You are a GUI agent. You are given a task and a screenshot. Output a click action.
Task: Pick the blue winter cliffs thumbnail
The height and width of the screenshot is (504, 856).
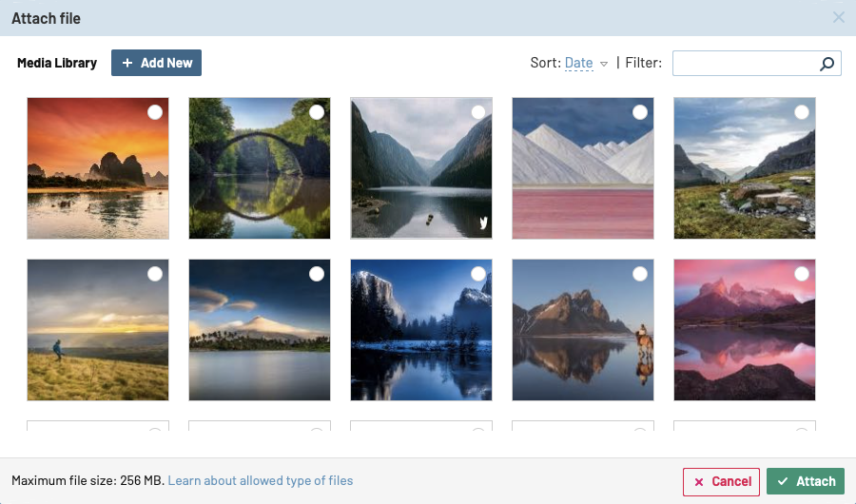pyautogui.click(x=420, y=330)
